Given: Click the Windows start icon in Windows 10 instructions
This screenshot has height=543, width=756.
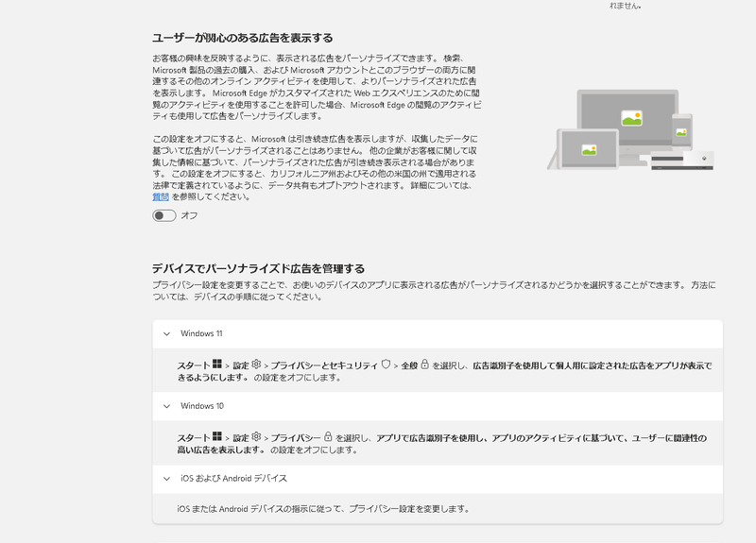Looking at the screenshot, I should pyautogui.click(x=217, y=436).
